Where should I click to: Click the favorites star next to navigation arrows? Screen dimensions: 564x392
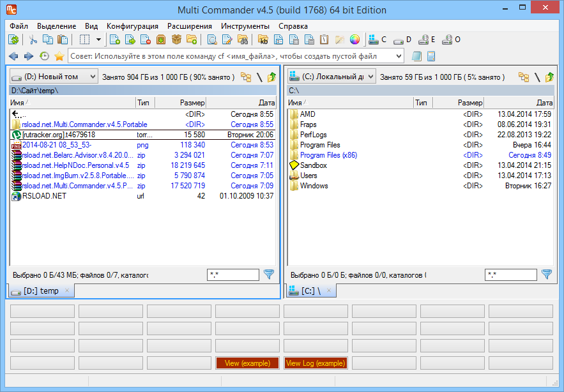coord(59,56)
